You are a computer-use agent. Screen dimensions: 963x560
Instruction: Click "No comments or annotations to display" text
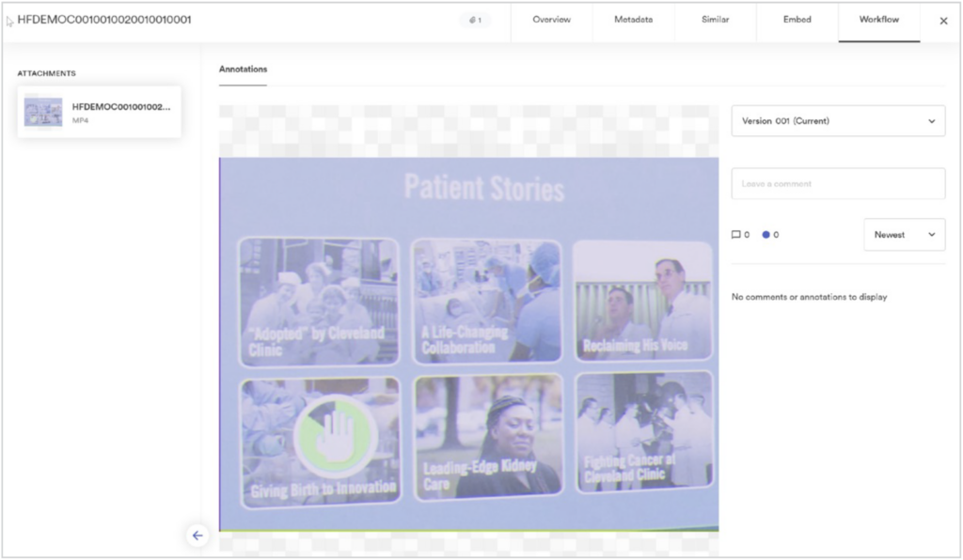809,297
